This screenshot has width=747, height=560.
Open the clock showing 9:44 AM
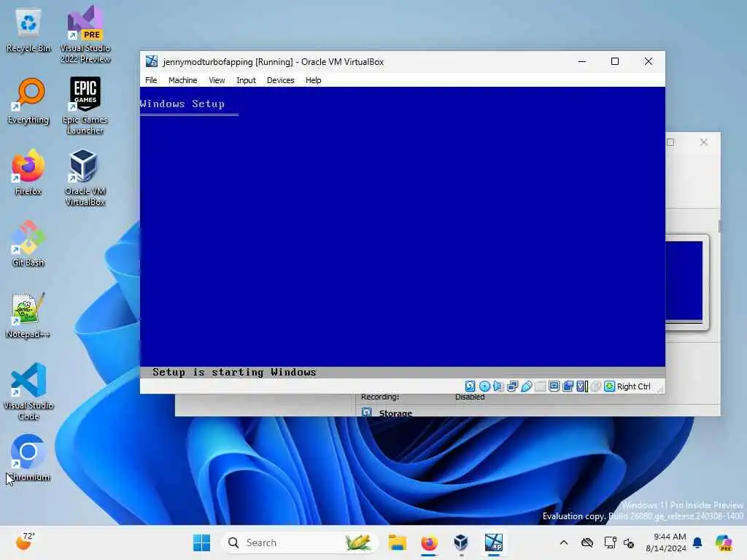665,542
